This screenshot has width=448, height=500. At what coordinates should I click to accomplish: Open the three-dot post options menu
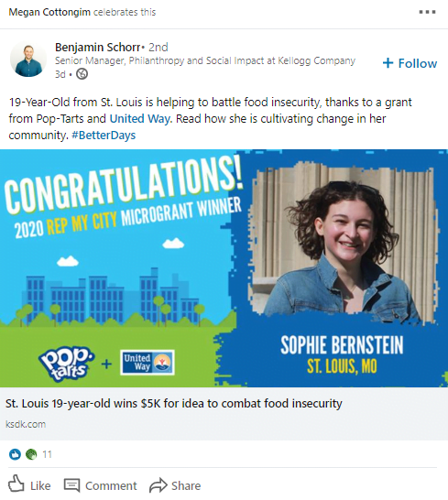427,12
